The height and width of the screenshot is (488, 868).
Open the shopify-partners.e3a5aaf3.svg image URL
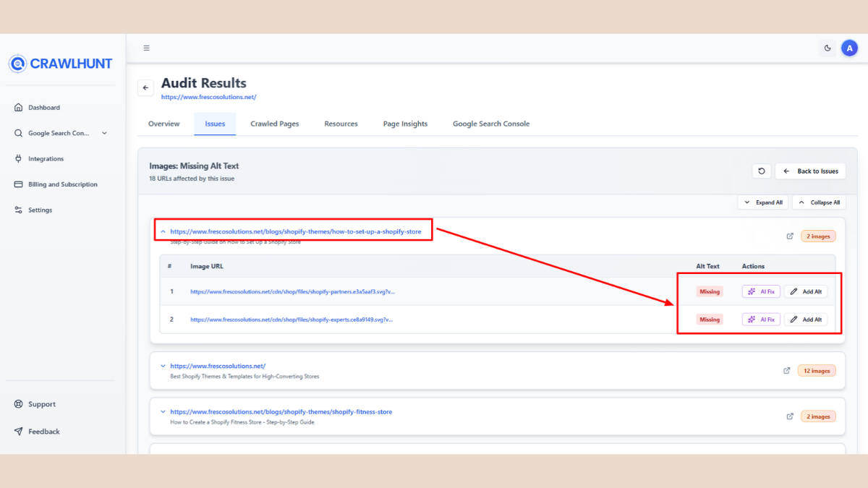click(x=292, y=291)
